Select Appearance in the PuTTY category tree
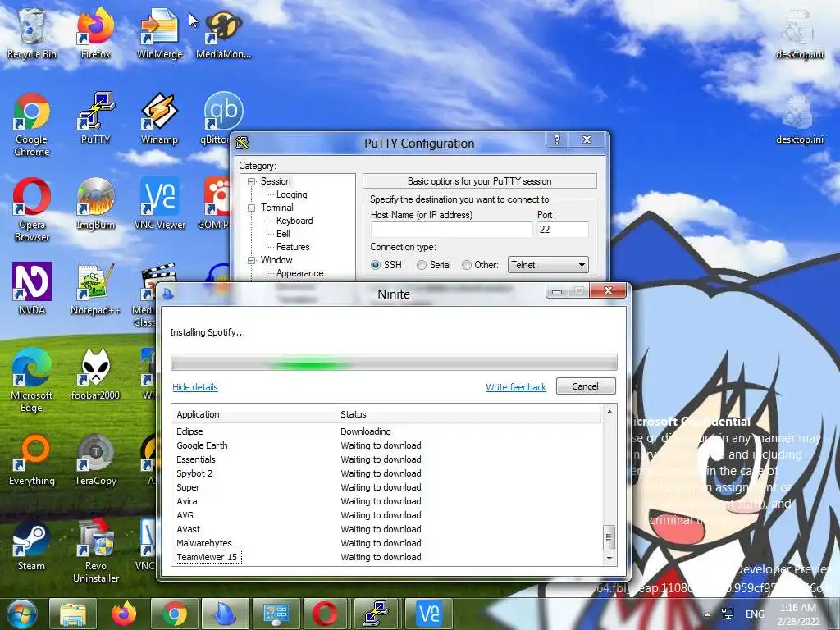 coord(299,273)
